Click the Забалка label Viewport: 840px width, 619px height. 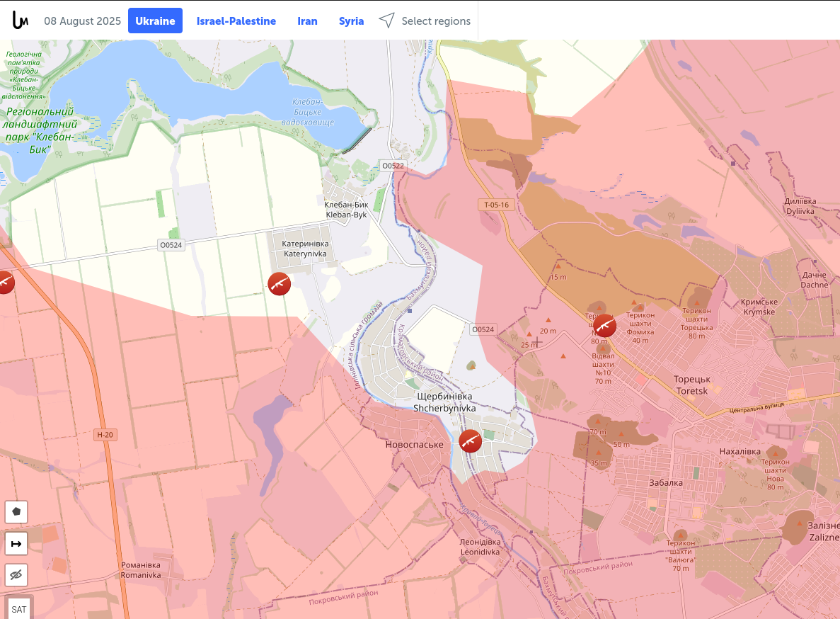coord(666,483)
